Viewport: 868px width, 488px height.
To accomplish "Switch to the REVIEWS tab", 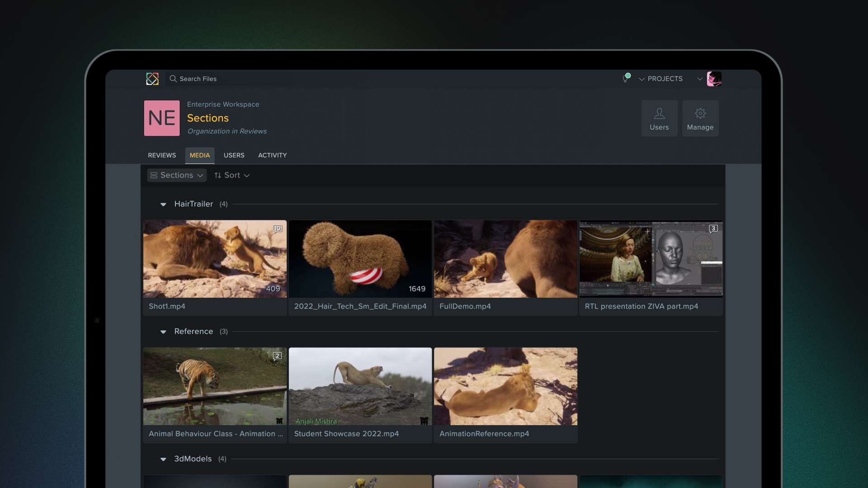I will [x=162, y=155].
